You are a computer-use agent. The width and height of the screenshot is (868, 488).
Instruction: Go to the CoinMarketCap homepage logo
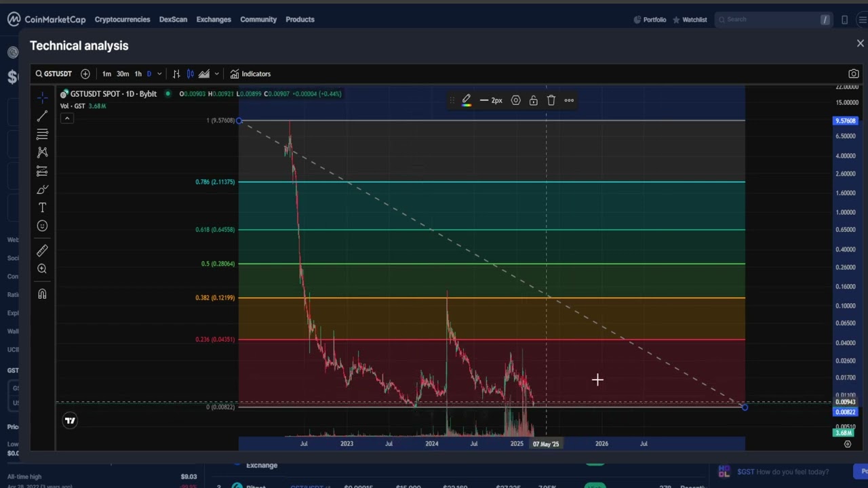[45, 20]
